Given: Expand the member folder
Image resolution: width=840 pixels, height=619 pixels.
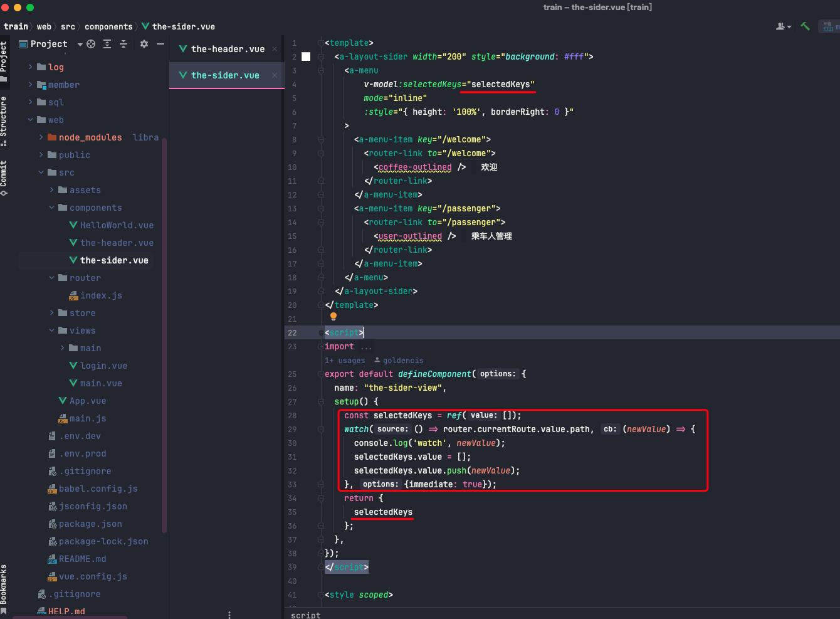Looking at the screenshot, I should tap(30, 85).
